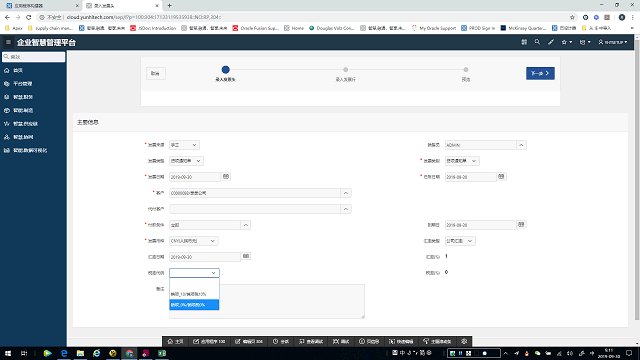Open the house icon home item in sidebar
Image resolution: width=640 pixels, height=360 pixels.
7,70
